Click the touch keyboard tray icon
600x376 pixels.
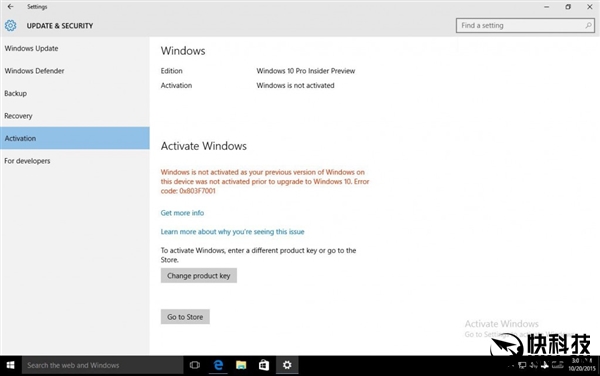click(558, 365)
